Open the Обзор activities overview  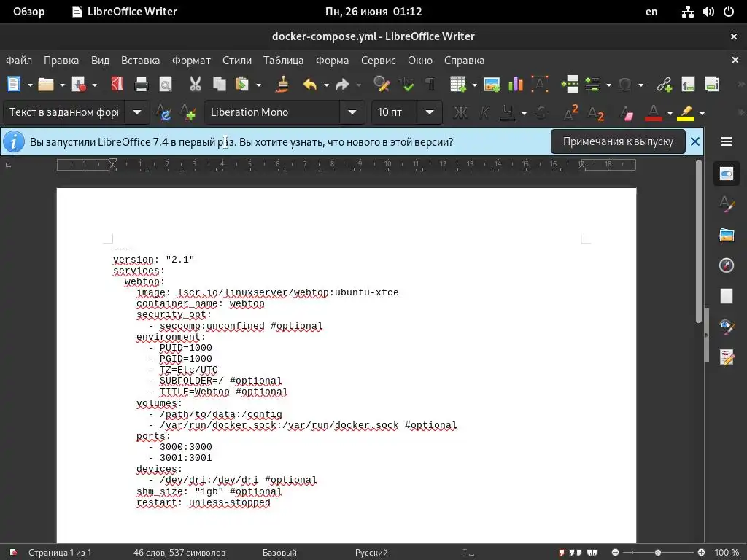coord(29,12)
